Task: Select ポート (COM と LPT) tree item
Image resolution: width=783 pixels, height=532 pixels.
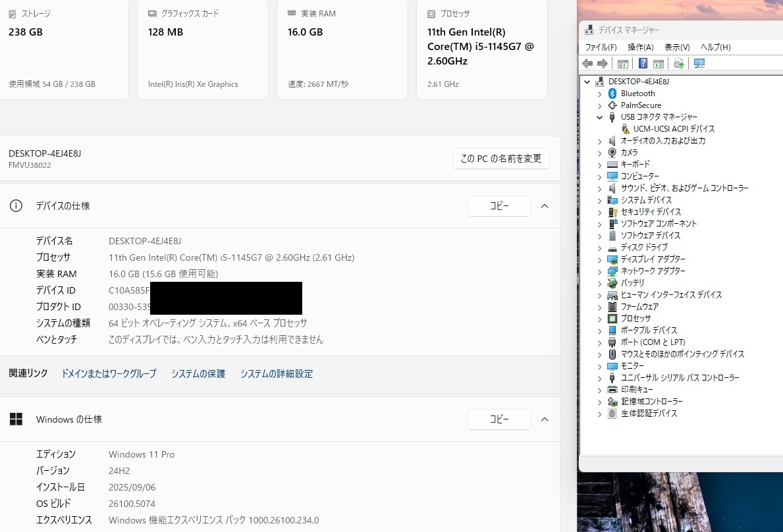Action: tap(653, 342)
